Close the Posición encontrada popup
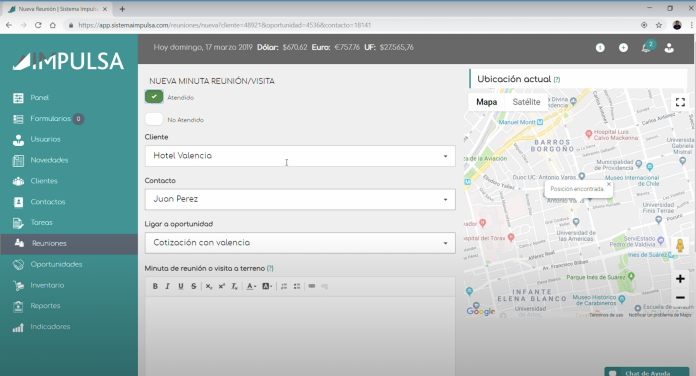The height and width of the screenshot is (376, 696). click(x=609, y=184)
